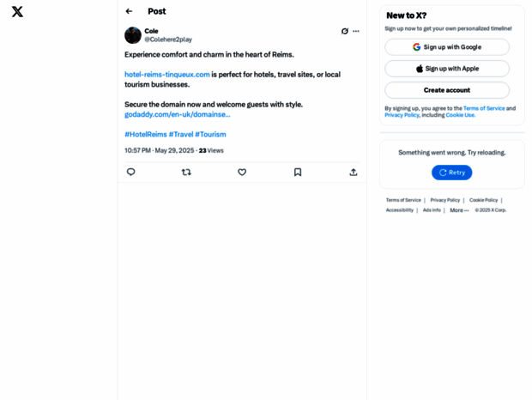Open the hotel-reims-tinqueux.com link
Screen dimensions: 532x400
(167, 75)
